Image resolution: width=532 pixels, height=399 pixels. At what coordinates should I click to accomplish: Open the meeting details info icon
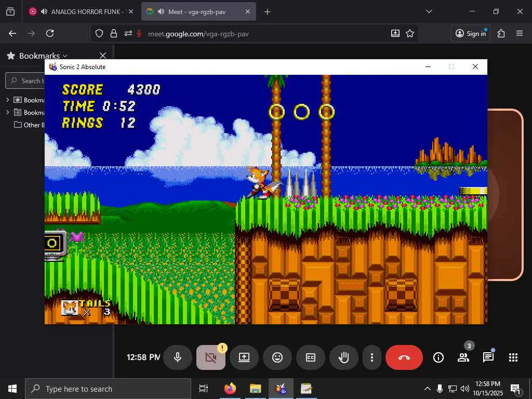pos(438,357)
